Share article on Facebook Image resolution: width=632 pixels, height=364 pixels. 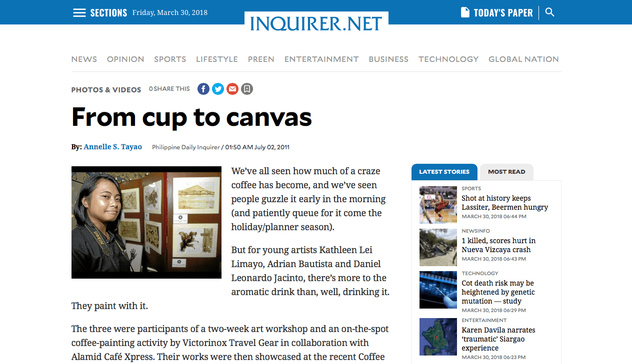[203, 89]
